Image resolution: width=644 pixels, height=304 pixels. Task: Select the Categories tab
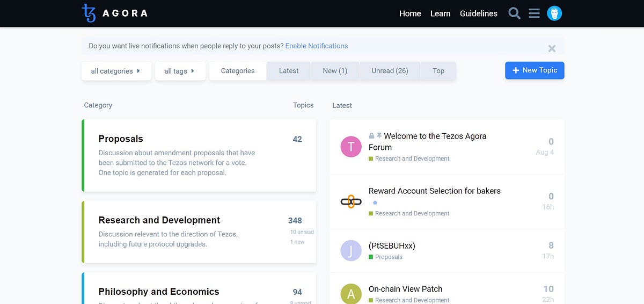click(x=238, y=71)
